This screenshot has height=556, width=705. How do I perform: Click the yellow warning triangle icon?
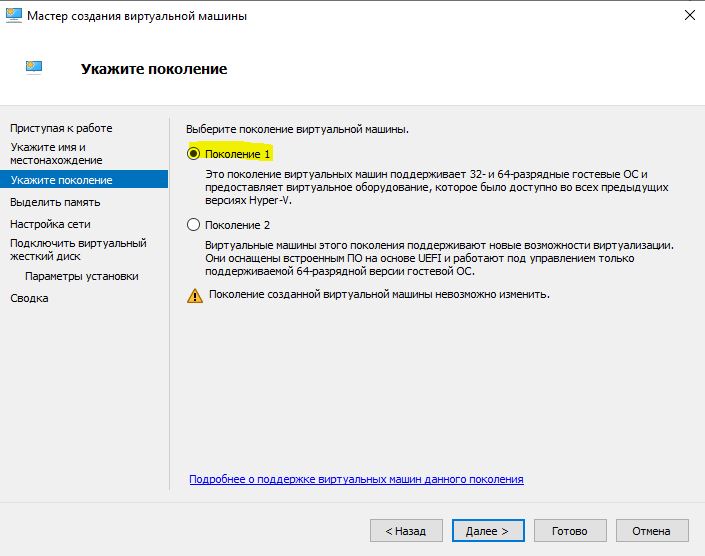[194, 295]
